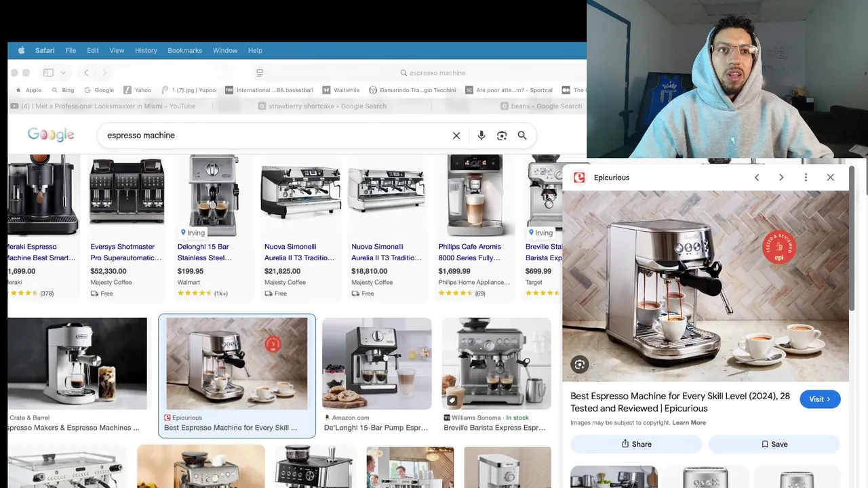Open the Help menu
The height and width of the screenshot is (488, 868).
point(255,50)
